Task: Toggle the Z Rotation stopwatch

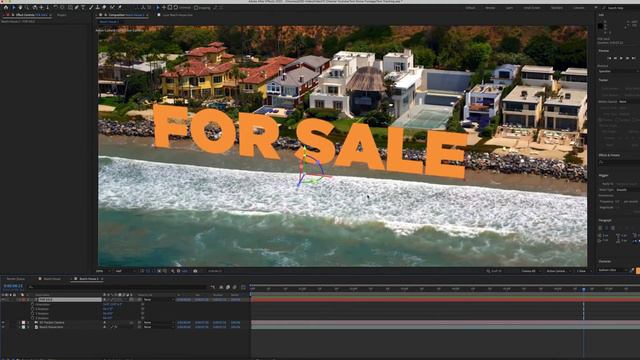Action: (32, 318)
